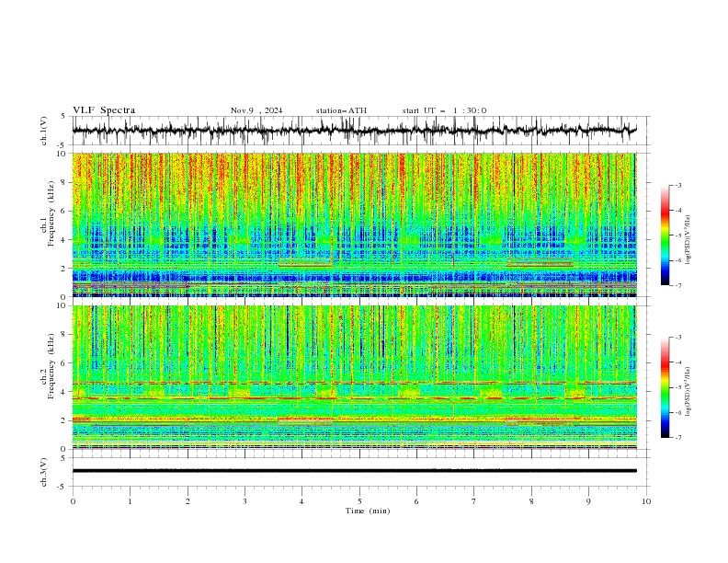Click the '8' tick on the time axis
728x563 pixels.
point(531,501)
